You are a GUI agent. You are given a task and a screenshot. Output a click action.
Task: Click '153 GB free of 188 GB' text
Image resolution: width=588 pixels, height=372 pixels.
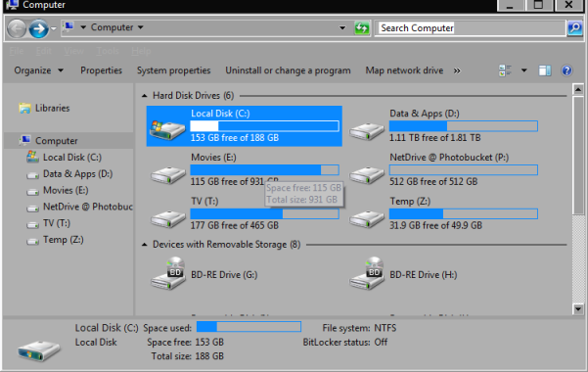(235, 138)
